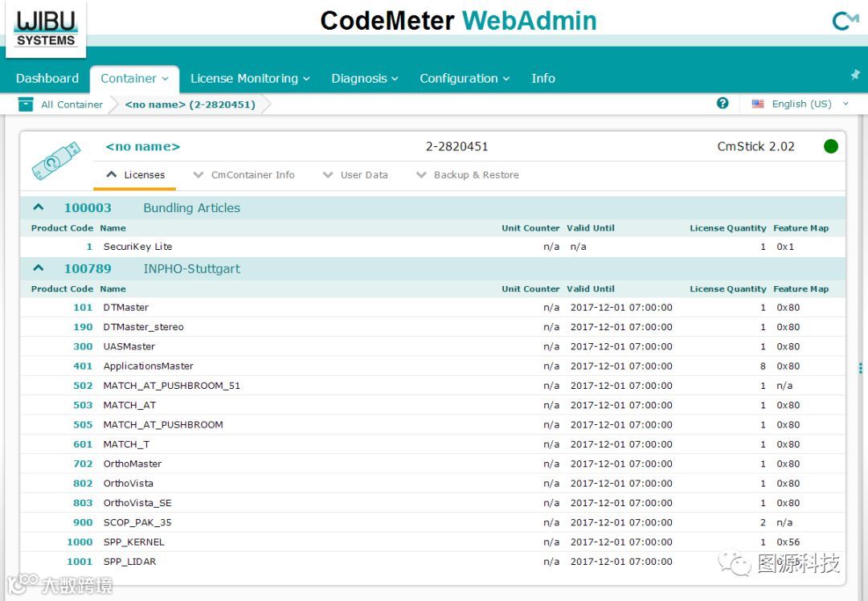868x601 pixels.
Task: Open product code 502
Action: 83,386
